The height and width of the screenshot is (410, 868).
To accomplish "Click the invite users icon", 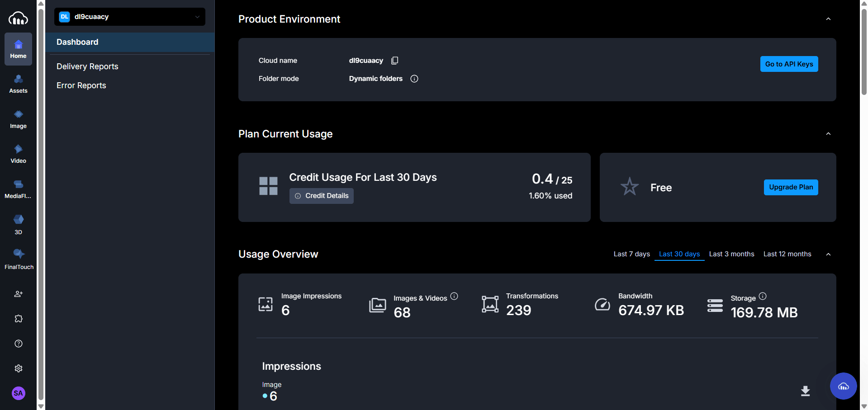I will (19, 294).
